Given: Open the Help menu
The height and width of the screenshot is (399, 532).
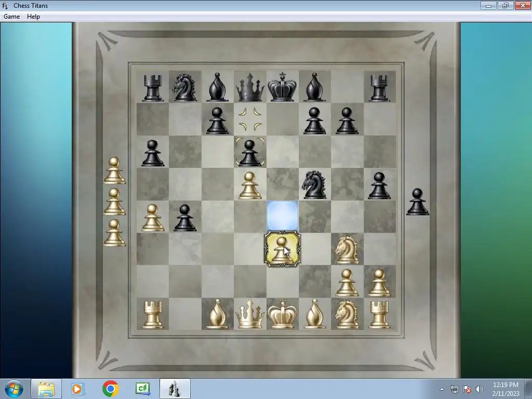Looking at the screenshot, I should [x=33, y=17].
